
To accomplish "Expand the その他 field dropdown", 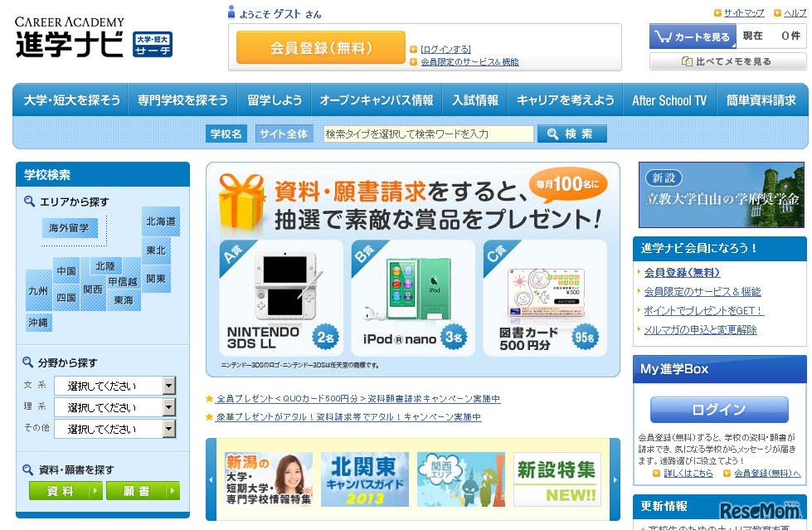I will pyautogui.click(x=114, y=429).
